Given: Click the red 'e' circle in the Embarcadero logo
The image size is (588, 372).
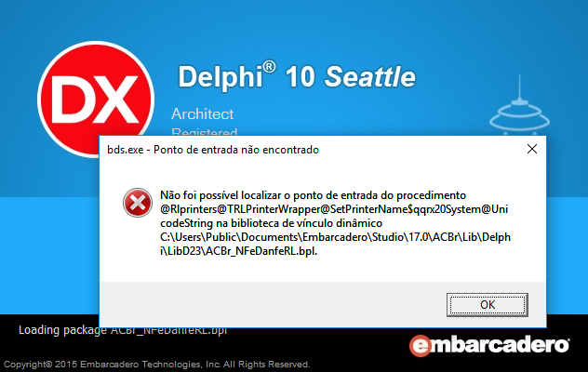Looking at the screenshot, I should [420, 345].
